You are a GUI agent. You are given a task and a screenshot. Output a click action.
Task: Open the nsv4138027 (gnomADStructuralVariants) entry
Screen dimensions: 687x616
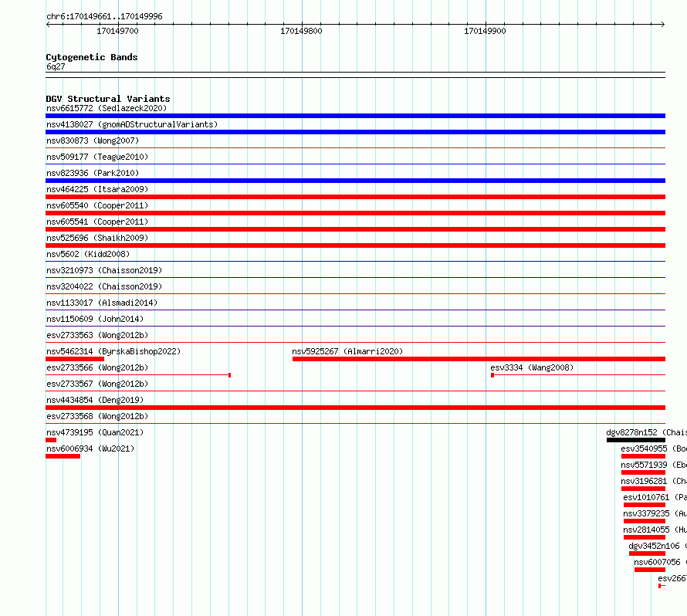pos(132,124)
